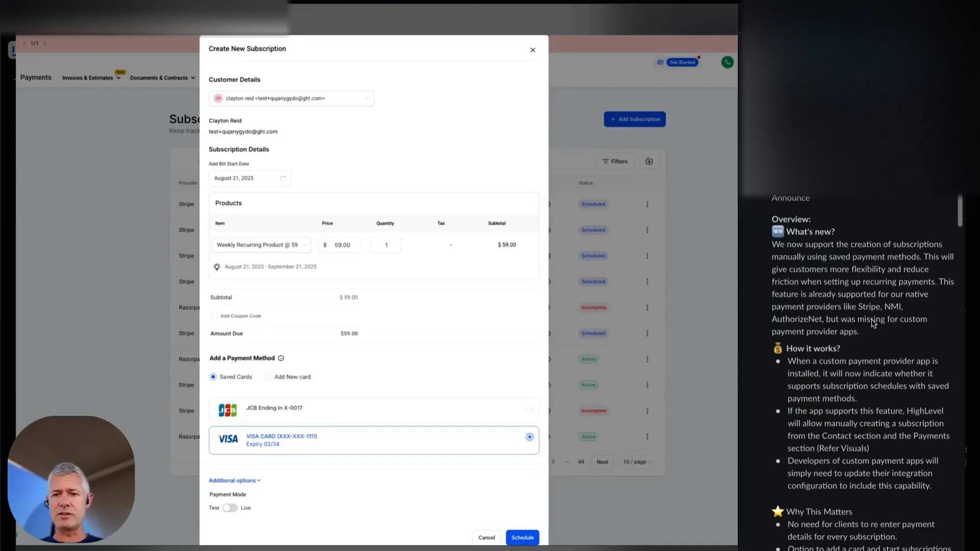Viewport: 980px width, 551px height.
Task: Click the Schedule button
Action: tap(522, 537)
